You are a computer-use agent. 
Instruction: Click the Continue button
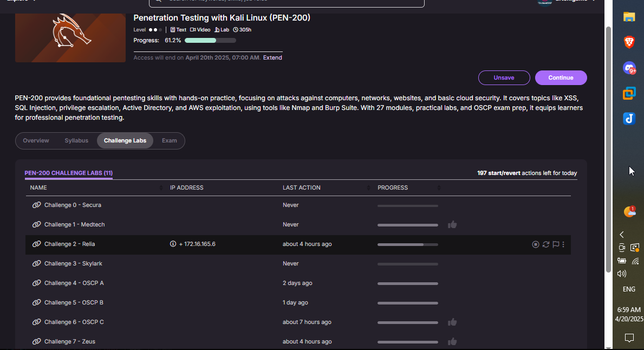pyautogui.click(x=561, y=77)
